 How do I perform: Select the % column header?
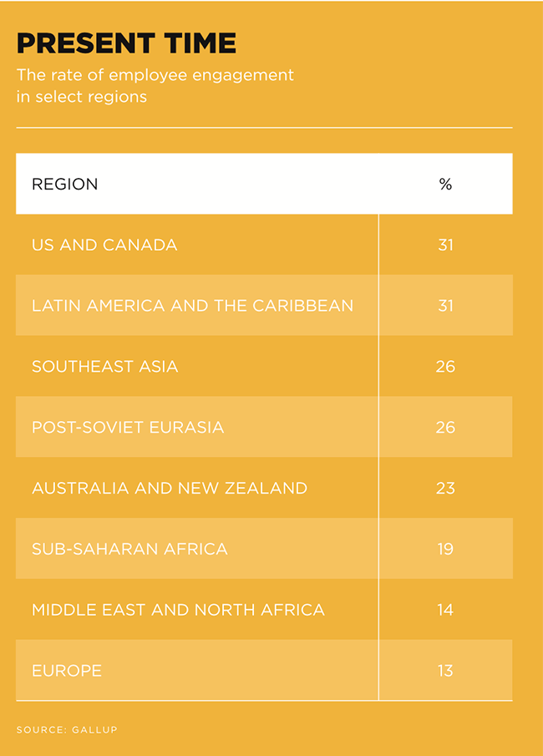[x=445, y=185]
